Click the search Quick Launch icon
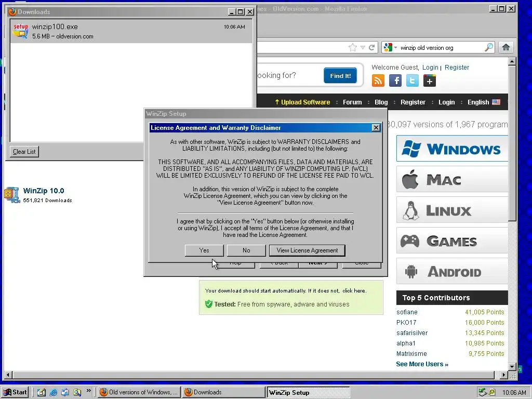This screenshot has height=399, width=532. coord(77,392)
